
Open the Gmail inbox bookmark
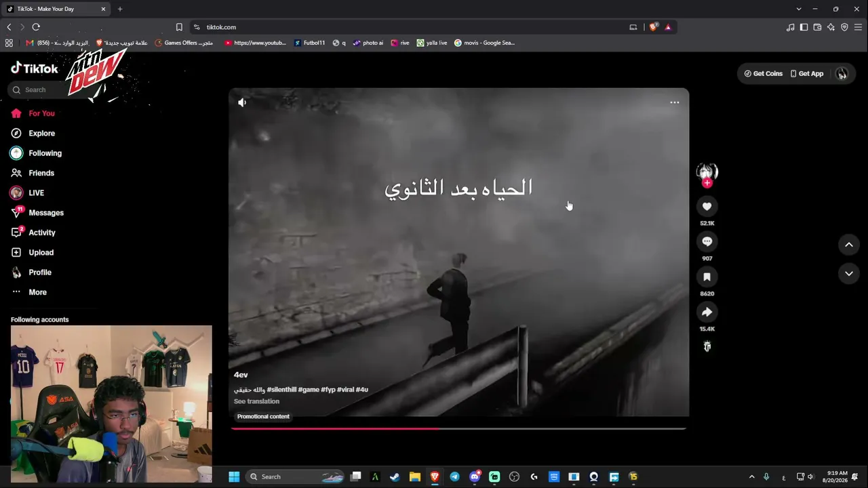(x=57, y=43)
